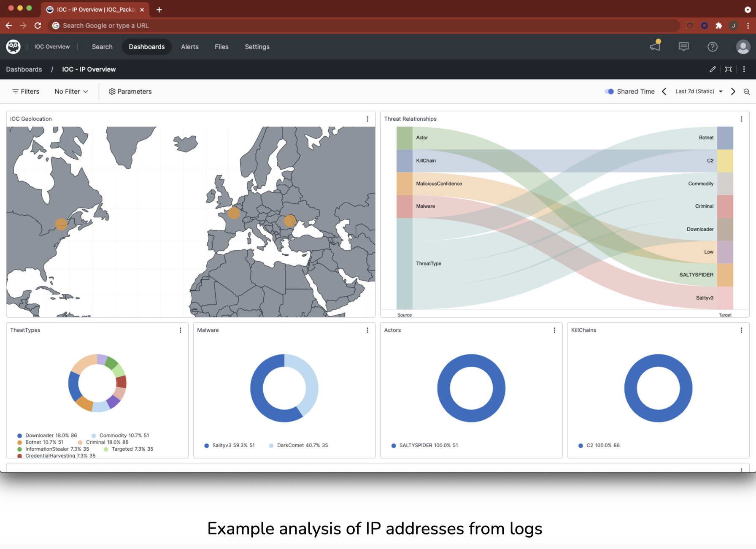Toggle DarkComet series in Malware legend
This screenshot has height=549, width=756.
tap(298, 445)
